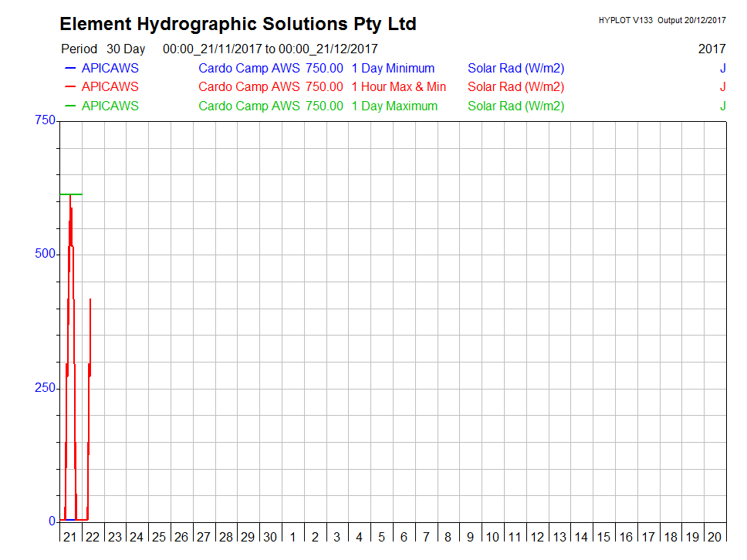This screenshot has height=560, width=747.
Task: Click the green legend line marker for APICAWS
Action: tap(69, 106)
